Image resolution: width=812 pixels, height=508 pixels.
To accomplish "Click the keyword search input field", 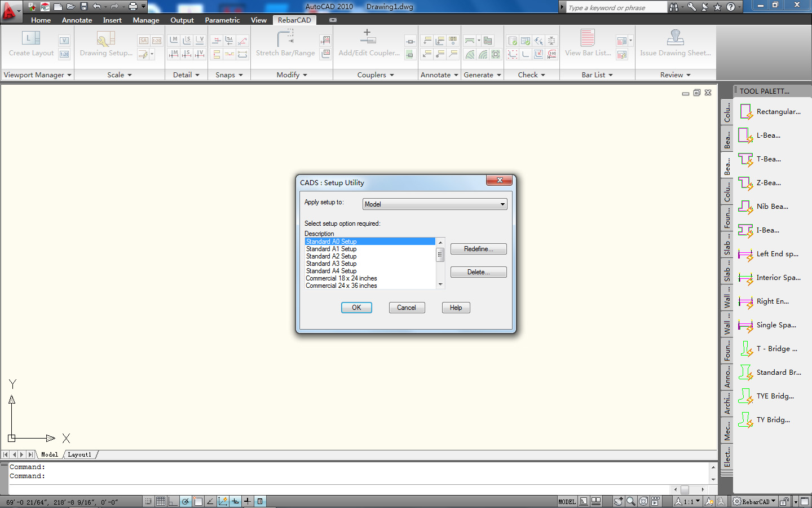I will point(616,7).
